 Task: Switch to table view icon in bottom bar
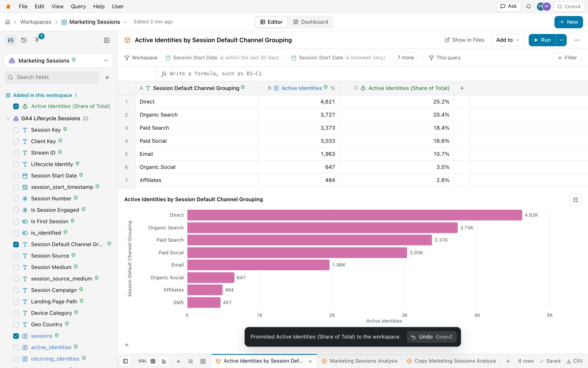pos(153,361)
